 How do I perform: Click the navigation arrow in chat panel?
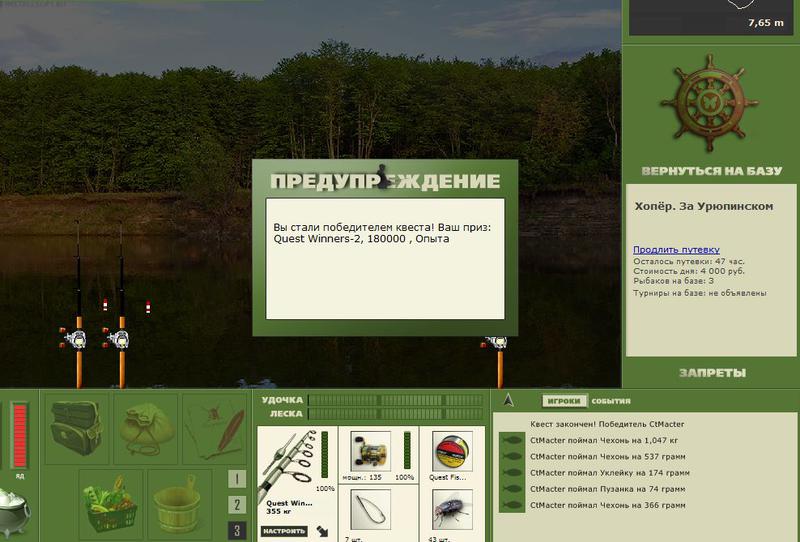pos(508,400)
